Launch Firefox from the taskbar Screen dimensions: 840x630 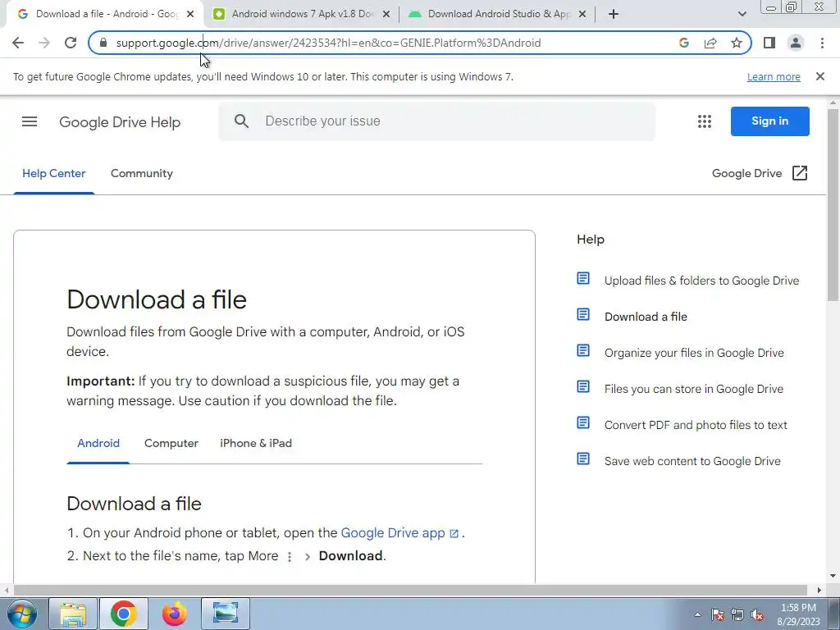click(175, 614)
